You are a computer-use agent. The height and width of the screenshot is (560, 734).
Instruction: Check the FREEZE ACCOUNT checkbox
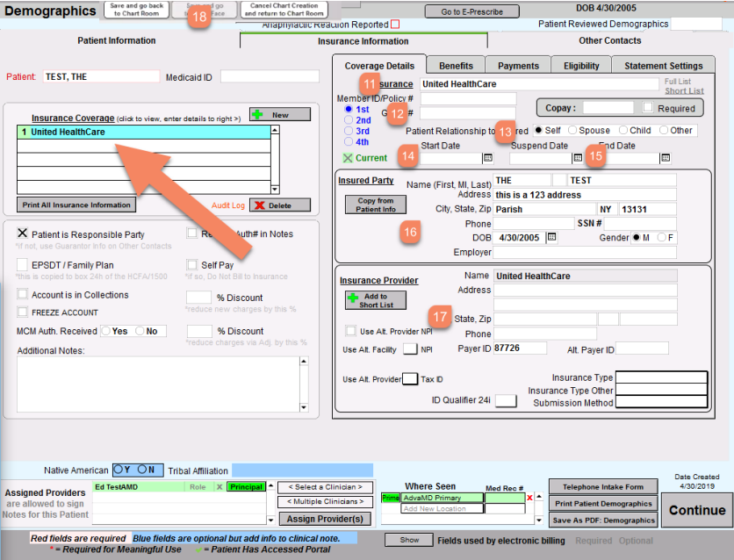pos(23,312)
